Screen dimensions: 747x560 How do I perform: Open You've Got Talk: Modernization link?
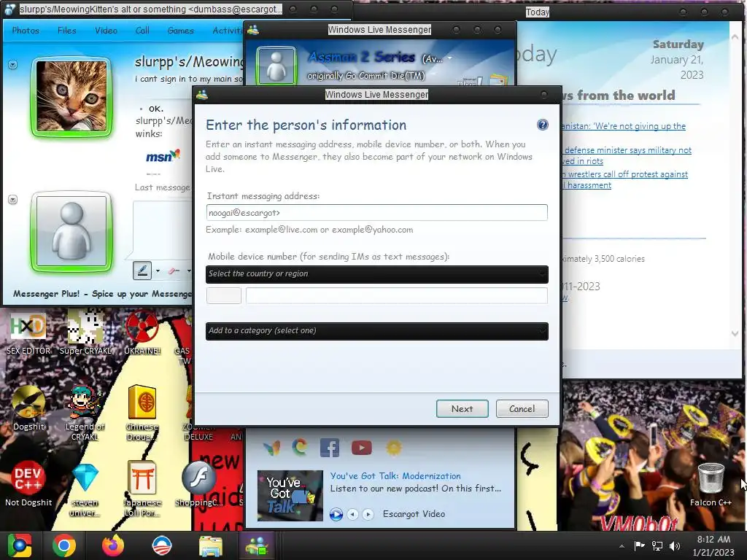pos(395,475)
